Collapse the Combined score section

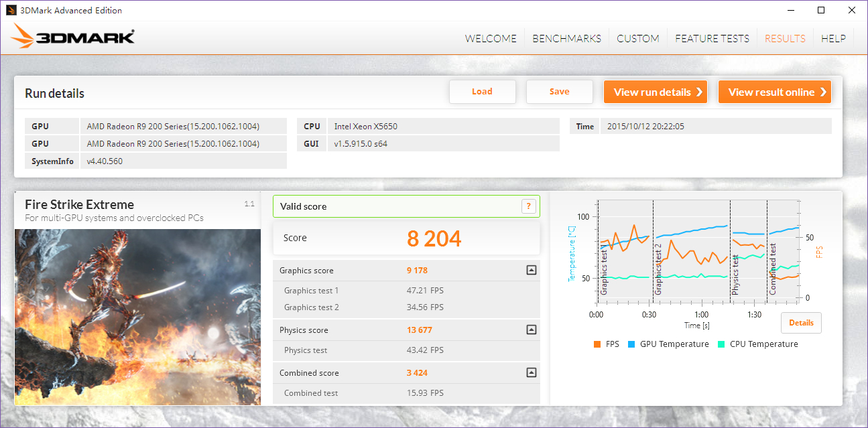click(x=531, y=372)
